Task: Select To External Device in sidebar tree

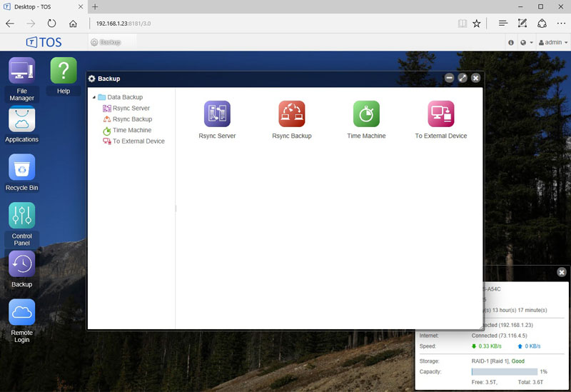Action: coord(138,141)
